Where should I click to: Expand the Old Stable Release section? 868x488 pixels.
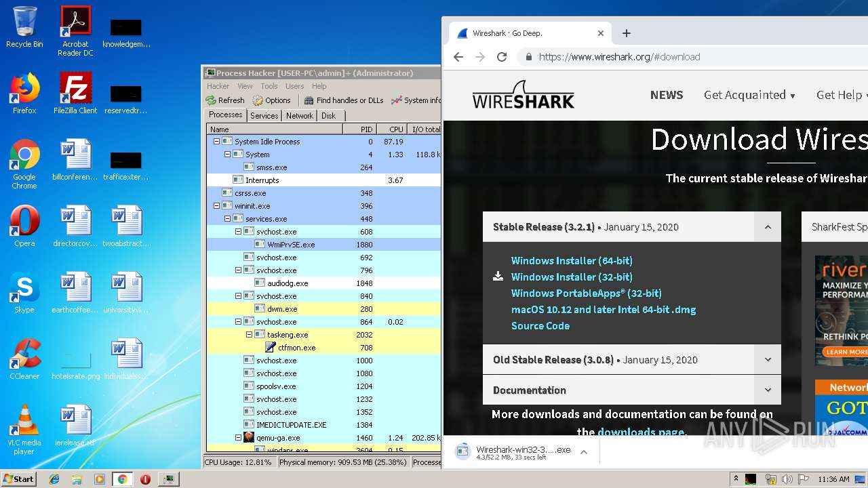pos(768,360)
